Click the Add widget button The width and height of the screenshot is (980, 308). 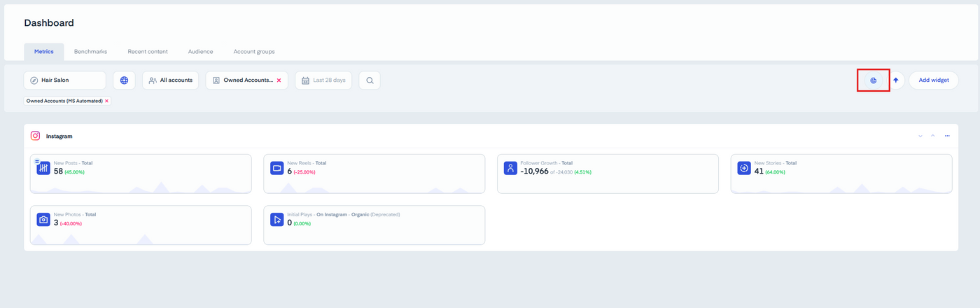pos(934,80)
